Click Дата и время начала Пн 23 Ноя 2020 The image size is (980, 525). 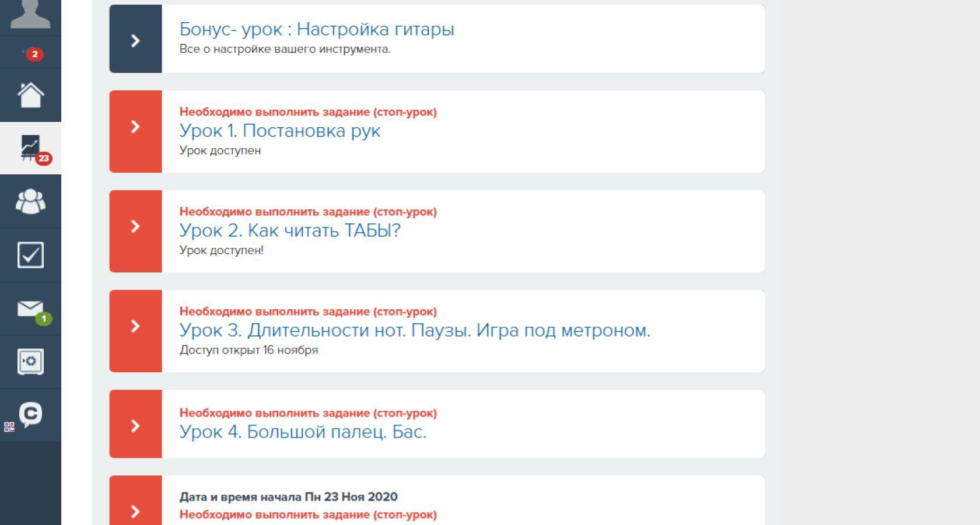tap(289, 497)
